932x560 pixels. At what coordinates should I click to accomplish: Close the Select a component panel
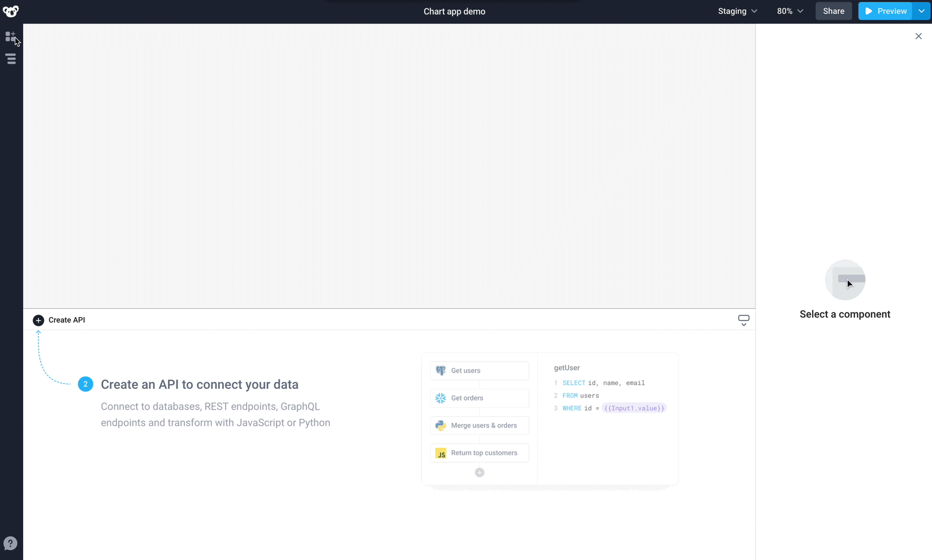click(x=918, y=36)
